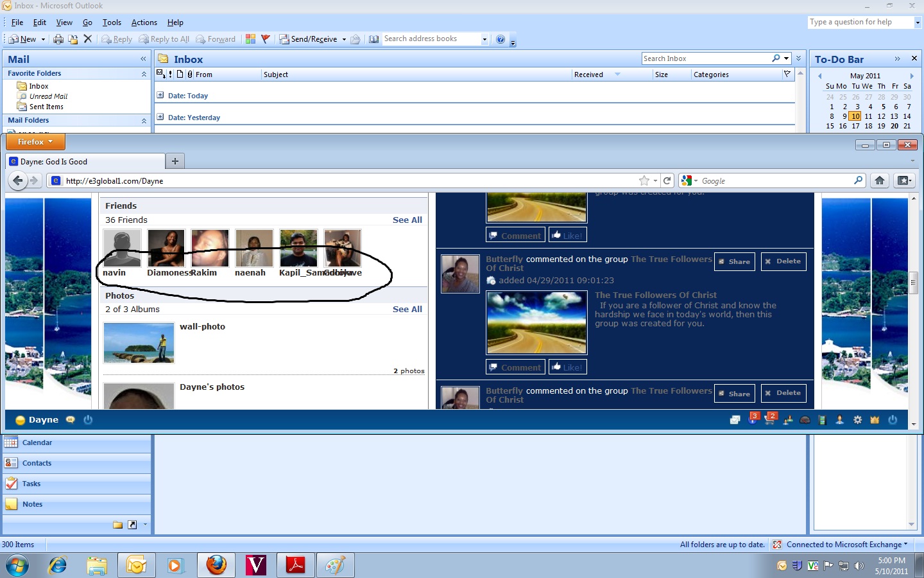Click the red Follow Up flag icon
The width and height of the screenshot is (924, 578).
(x=265, y=39)
